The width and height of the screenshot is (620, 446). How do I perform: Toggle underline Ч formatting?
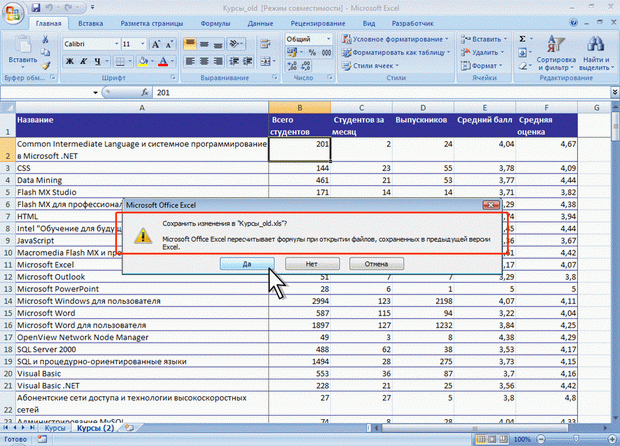click(97, 61)
